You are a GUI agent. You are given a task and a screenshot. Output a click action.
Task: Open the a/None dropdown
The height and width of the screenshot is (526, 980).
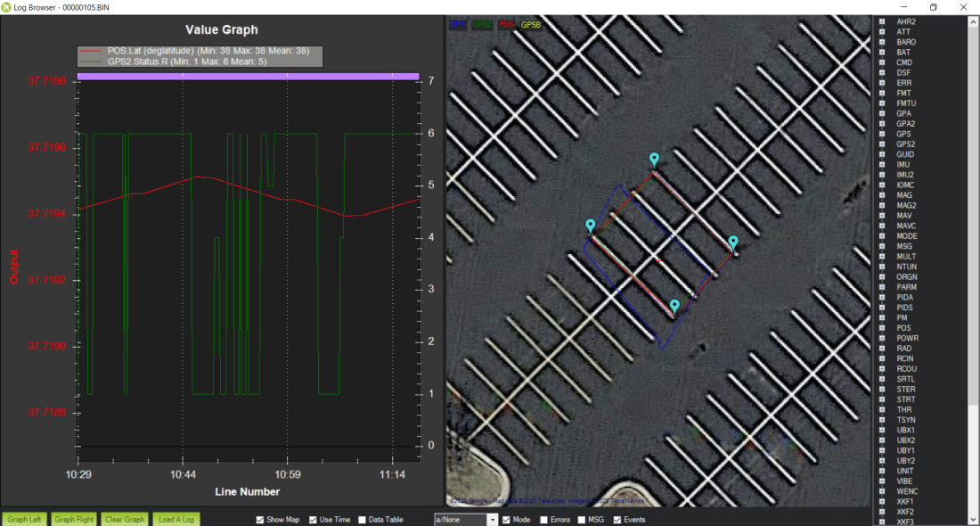click(x=493, y=520)
